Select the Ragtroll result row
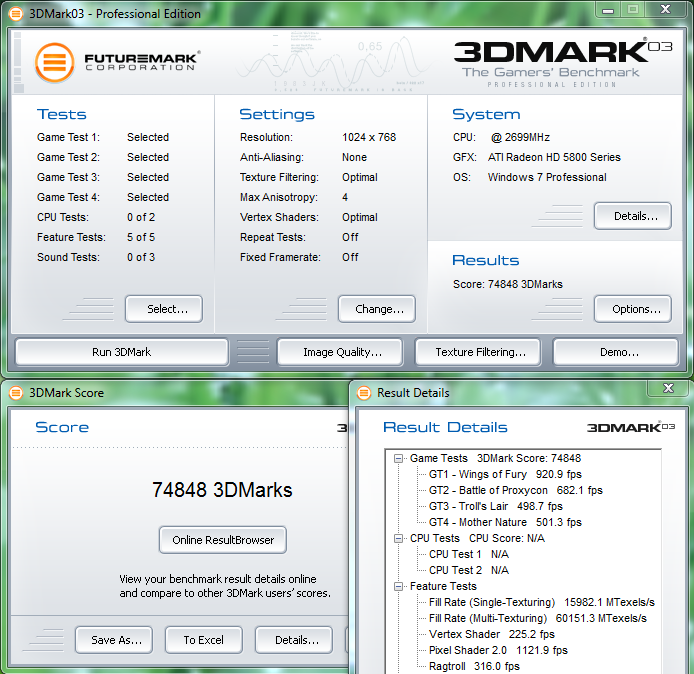The image size is (694, 674). click(474, 666)
